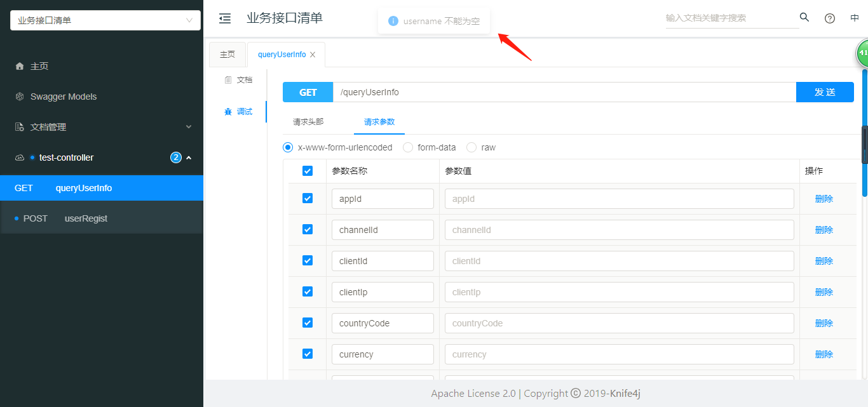Click the document keyword search field
868x407 pixels.
[732, 18]
